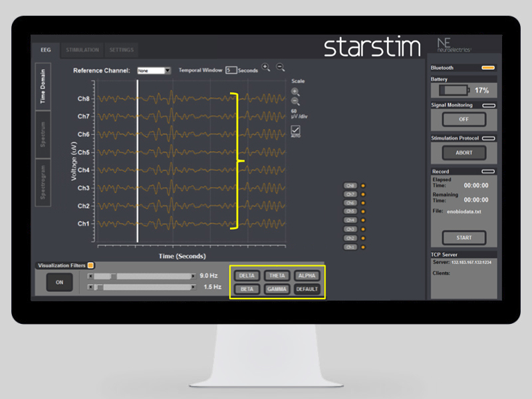Screen dimensions: 532x399
Task: Decrease voltage scale with the Scale zoom-out icon
Action: click(x=295, y=101)
